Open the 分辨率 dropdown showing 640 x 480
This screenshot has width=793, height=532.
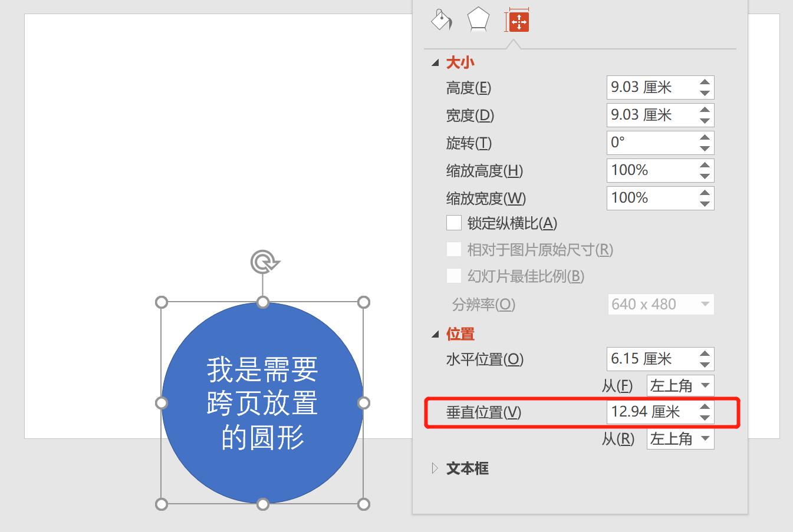(660, 304)
